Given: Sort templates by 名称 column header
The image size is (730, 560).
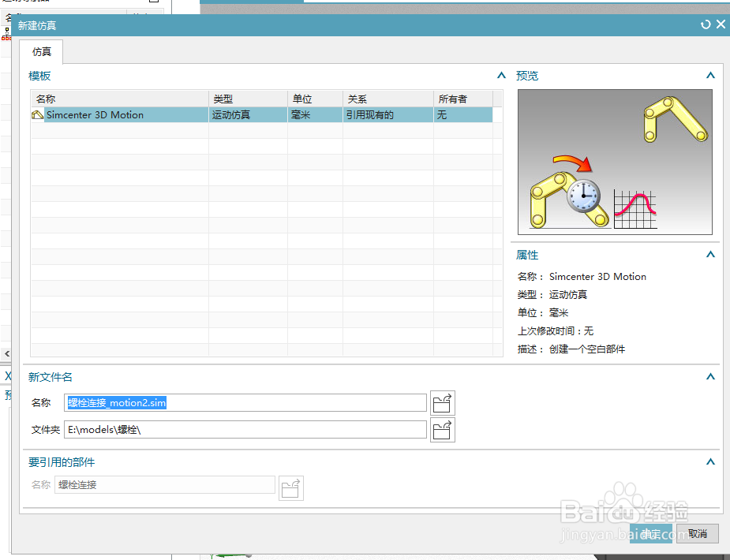Looking at the screenshot, I should [x=120, y=99].
